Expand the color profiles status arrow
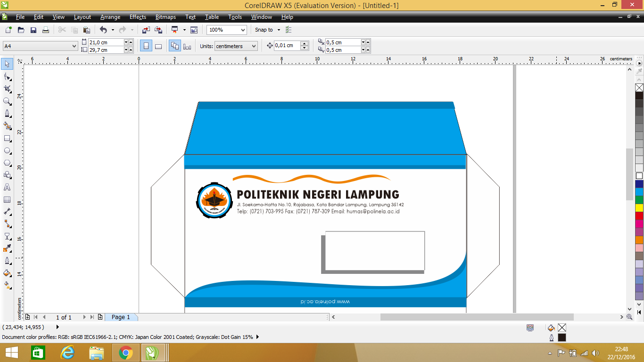The width and height of the screenshot is (644, 362). coord(257,337)
